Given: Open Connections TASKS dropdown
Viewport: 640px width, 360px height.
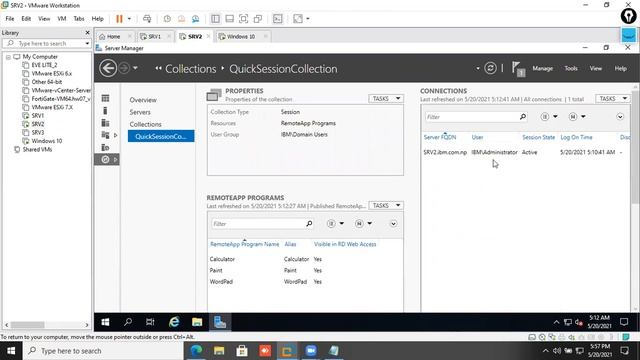Looking at the screenshot, I should pyautogui.click(x=613, y=98).
